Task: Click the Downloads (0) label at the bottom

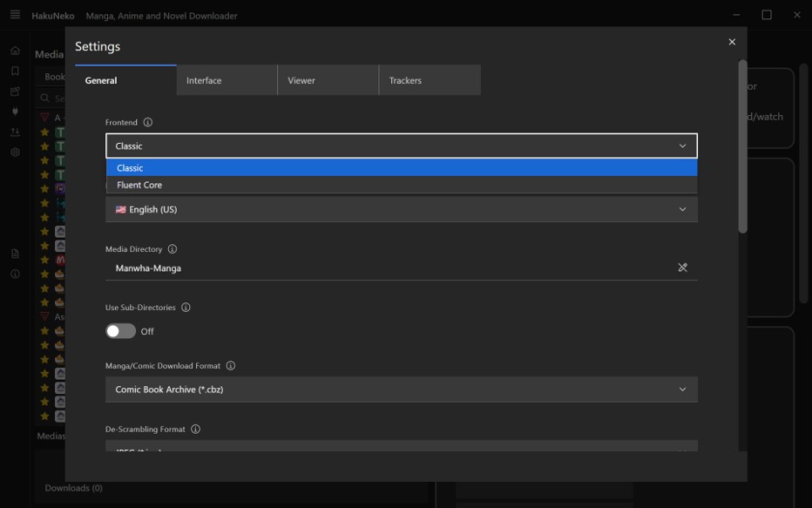Action: [x=73, y=488]
